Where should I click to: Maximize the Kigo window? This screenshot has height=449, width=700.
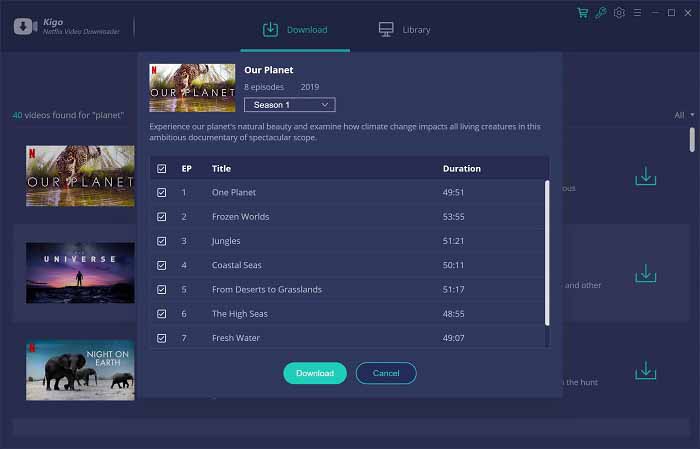point(671,12)
